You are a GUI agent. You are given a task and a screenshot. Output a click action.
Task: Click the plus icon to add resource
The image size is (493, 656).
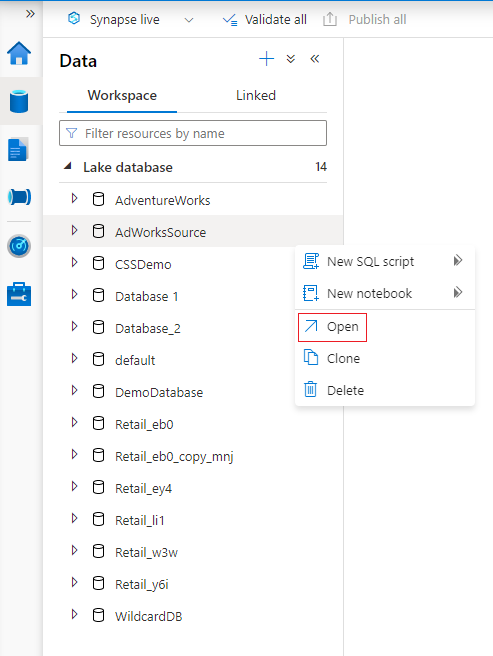tap(267, 59)
